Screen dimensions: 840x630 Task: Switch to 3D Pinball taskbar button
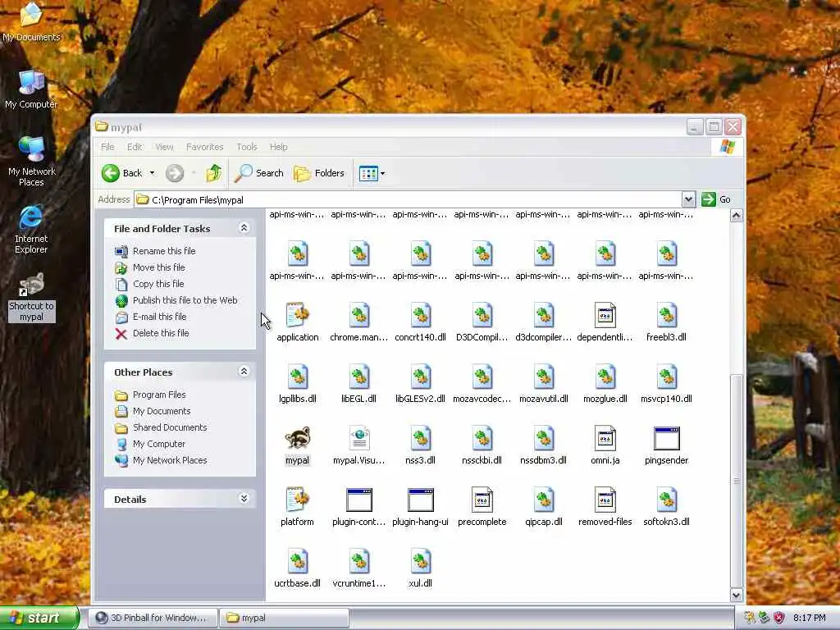153,618
